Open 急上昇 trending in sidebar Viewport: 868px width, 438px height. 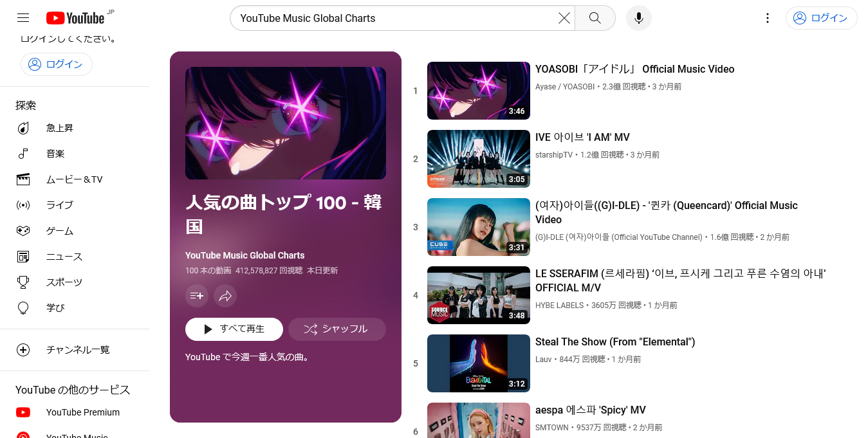point(60,128)
